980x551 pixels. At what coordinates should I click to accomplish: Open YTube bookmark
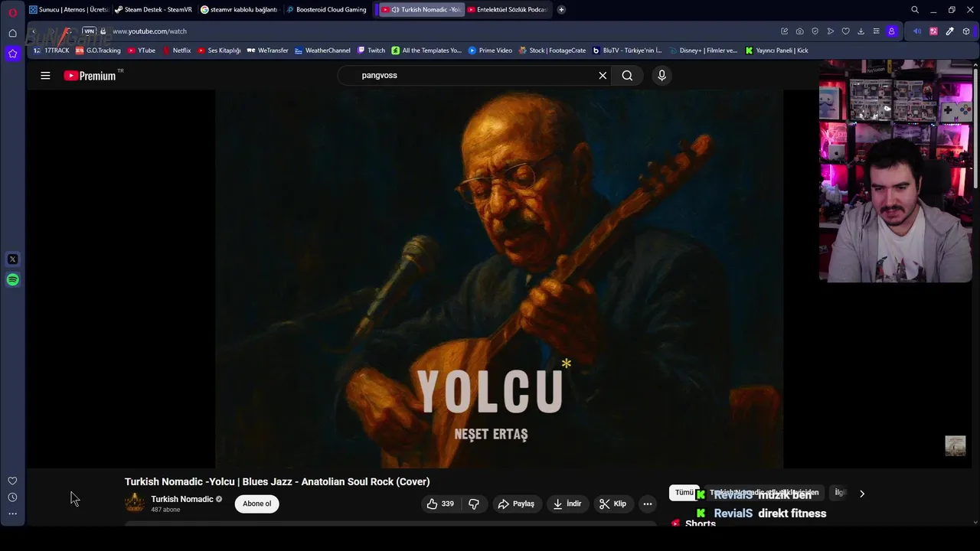[x=142, y=51]
